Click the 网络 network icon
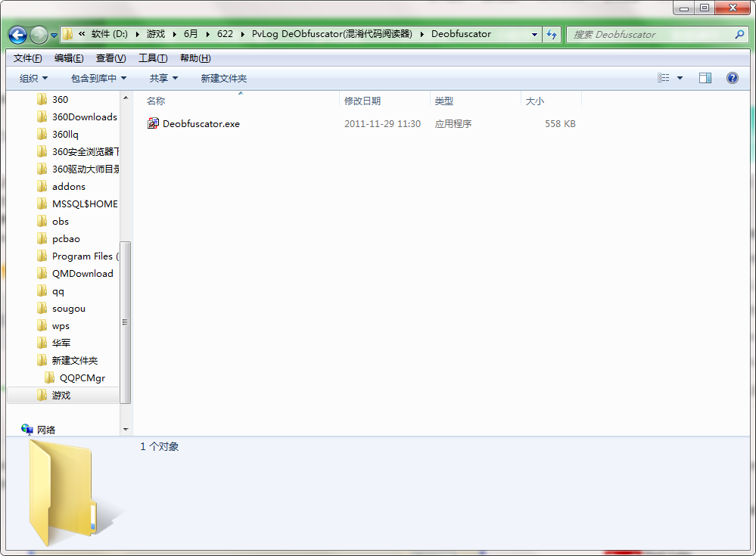The width and height of the screenshot is (756, 556). (27, 429)
